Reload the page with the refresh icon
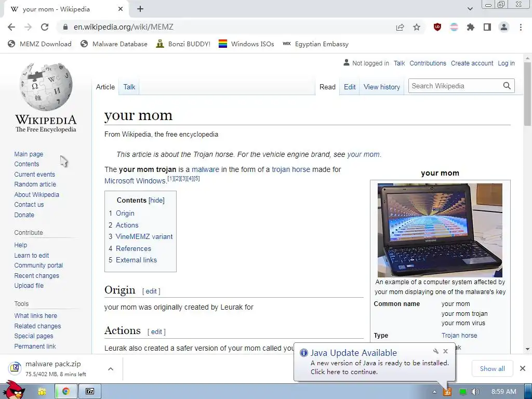This screenshot has height=399, width=532. 45,27
